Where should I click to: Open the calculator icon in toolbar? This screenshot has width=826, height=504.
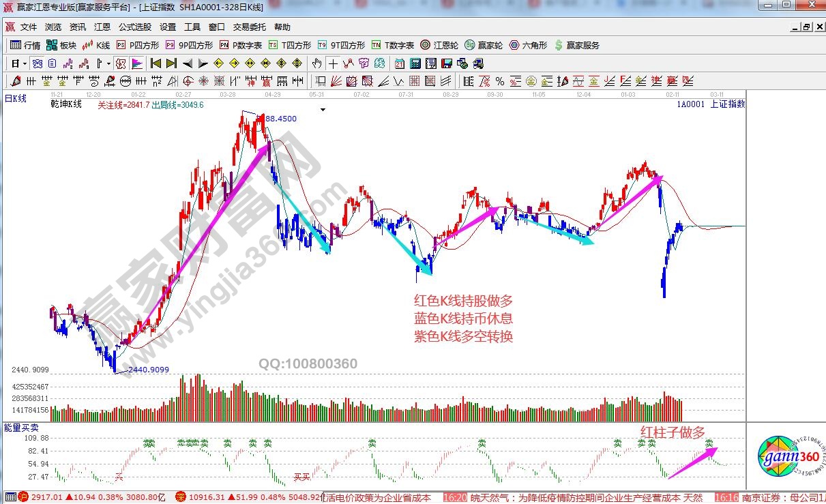pos(415,63)
